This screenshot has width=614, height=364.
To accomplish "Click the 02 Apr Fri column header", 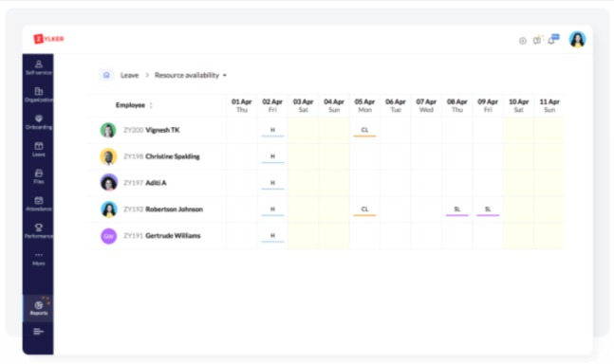I will click(272, 105).
